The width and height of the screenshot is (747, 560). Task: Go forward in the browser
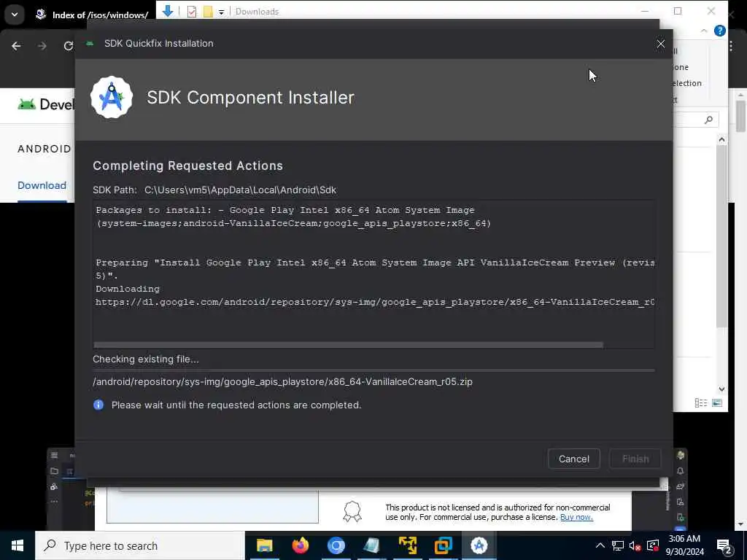point(42,46)
